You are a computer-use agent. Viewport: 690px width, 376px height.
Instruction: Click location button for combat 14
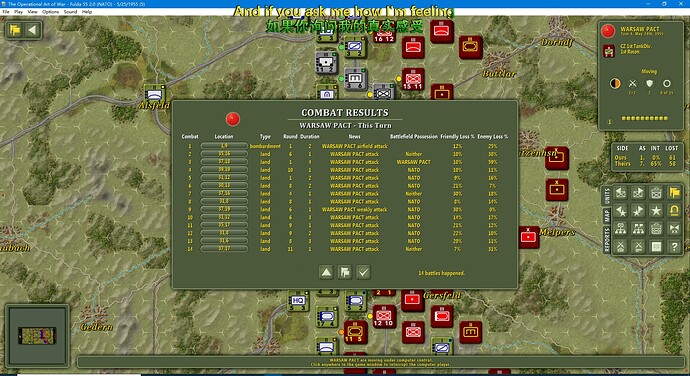click(x=224, y=249)
